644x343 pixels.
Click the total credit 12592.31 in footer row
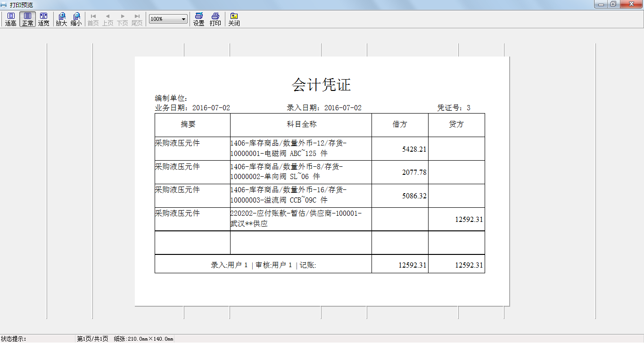click(469, 265)
